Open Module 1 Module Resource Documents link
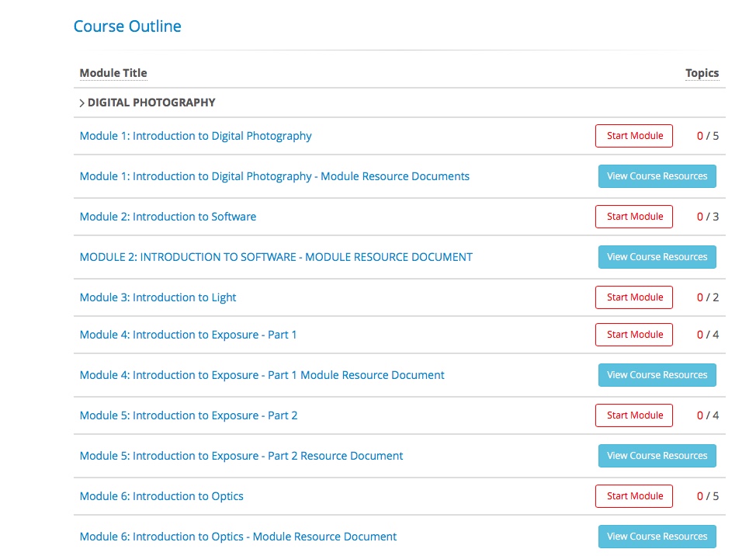Viewport: 756px width, 556px height. coord(274,176)
